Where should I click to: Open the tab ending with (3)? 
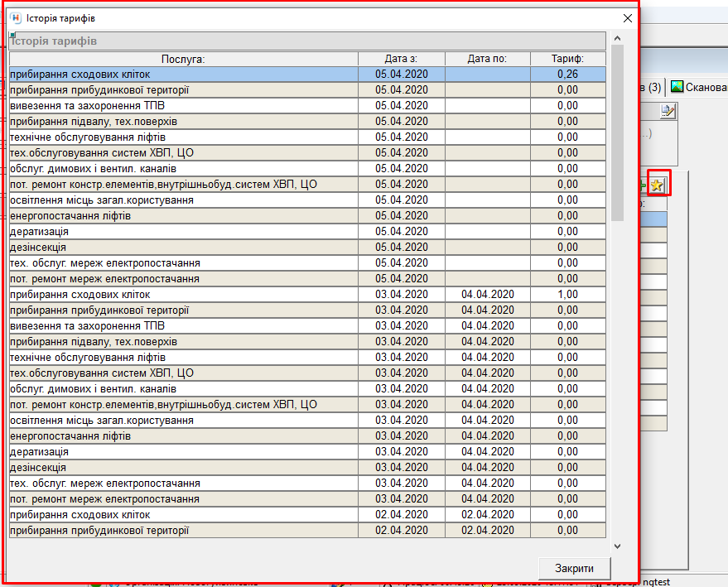pos(652,87)
